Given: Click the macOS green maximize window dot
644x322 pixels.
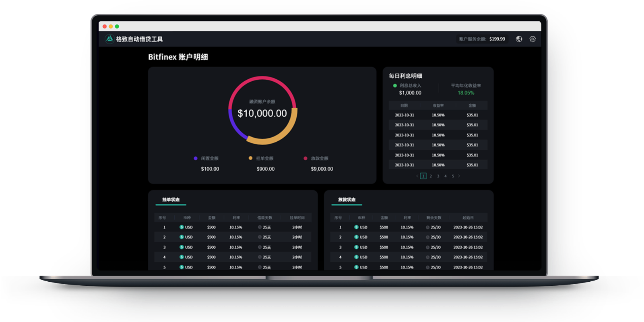Looking at the screenshot, I should tap(117, 27).
